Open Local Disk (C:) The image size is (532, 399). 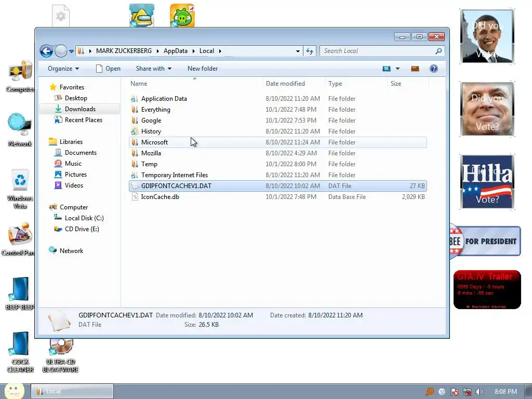click(79, 218)
